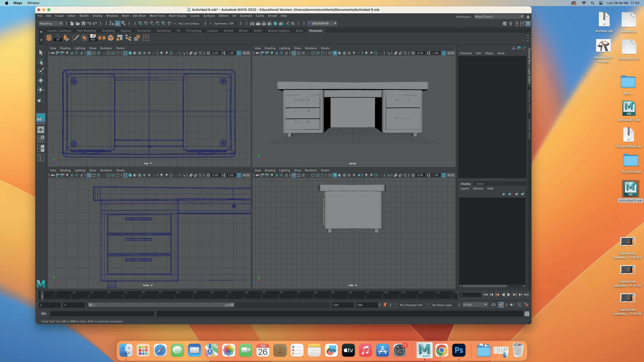Click the Paint Selection tool in the toolbox

pyautogui.click(x=41, y=71)
